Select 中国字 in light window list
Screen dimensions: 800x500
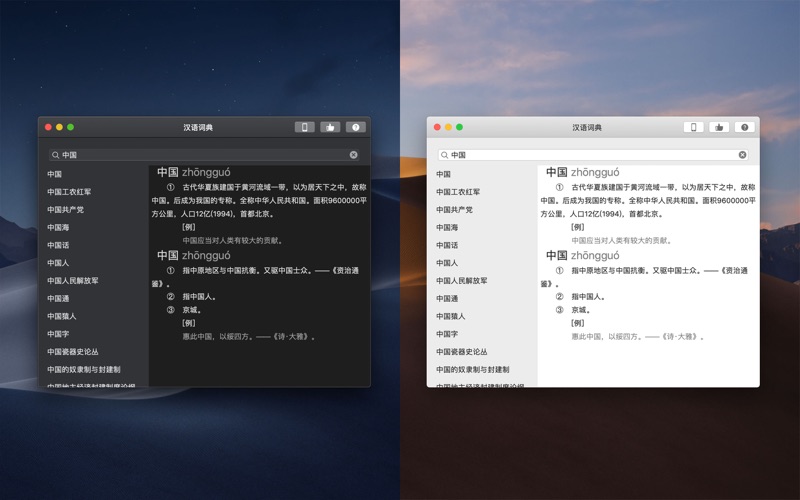[x=447, y=334]
